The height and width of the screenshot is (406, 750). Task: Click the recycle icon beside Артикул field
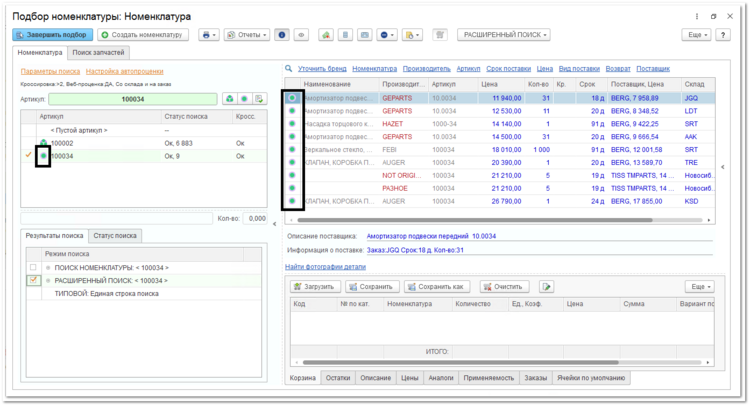pos(230,99)
